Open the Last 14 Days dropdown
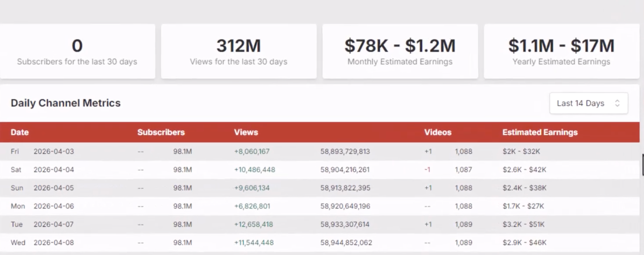Screen dimensions: 644x255 click(x=589, y=103)
